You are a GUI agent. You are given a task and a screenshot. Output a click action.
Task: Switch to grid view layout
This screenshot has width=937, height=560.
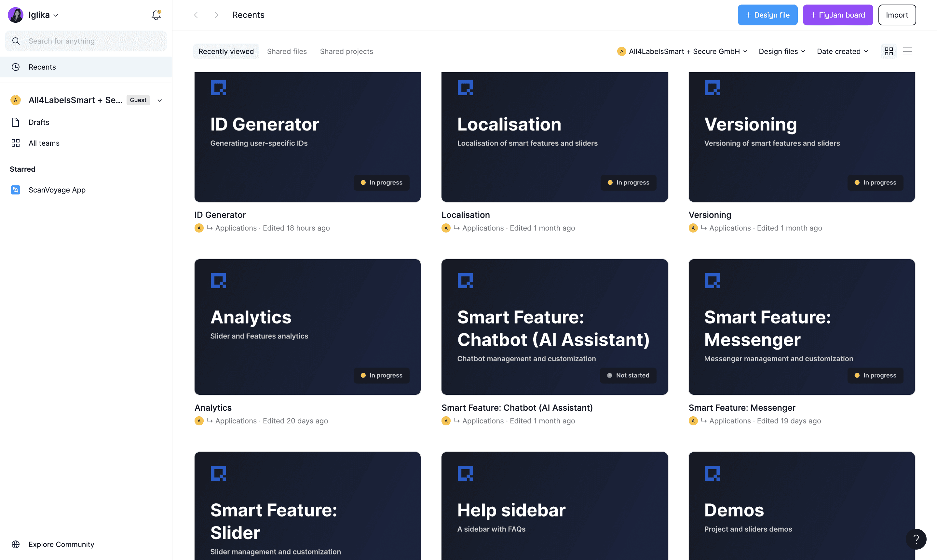point(889,51)
